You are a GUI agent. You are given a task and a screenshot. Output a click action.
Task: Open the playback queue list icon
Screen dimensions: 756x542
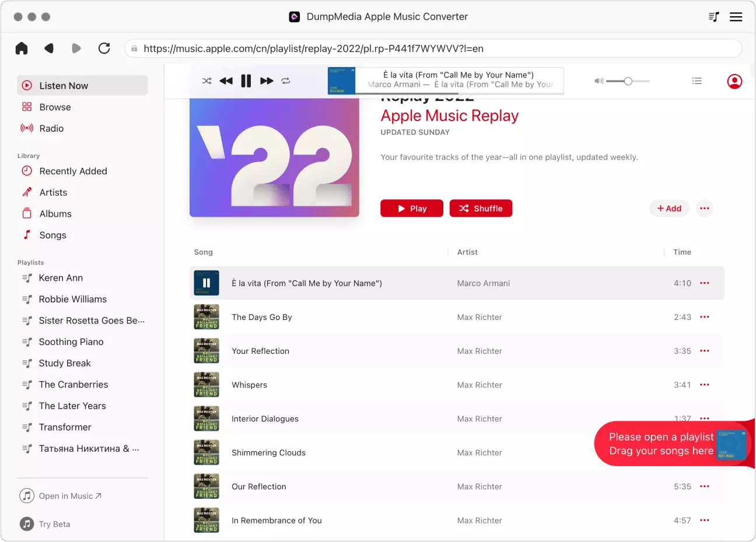point(696,81)
